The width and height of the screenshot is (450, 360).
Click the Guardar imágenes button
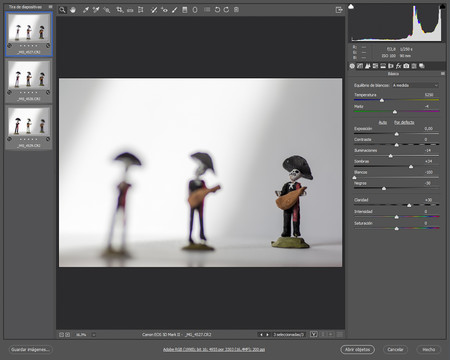point(30,349)
